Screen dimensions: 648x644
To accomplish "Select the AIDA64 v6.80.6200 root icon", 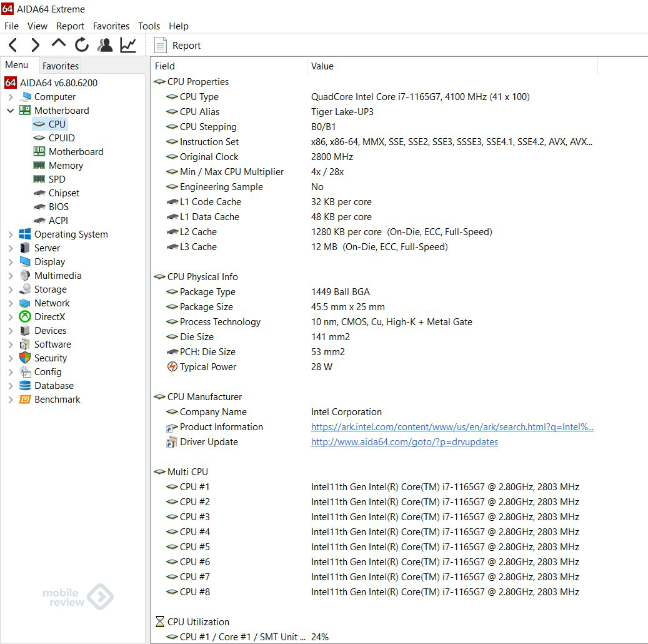I will [11, 83].
